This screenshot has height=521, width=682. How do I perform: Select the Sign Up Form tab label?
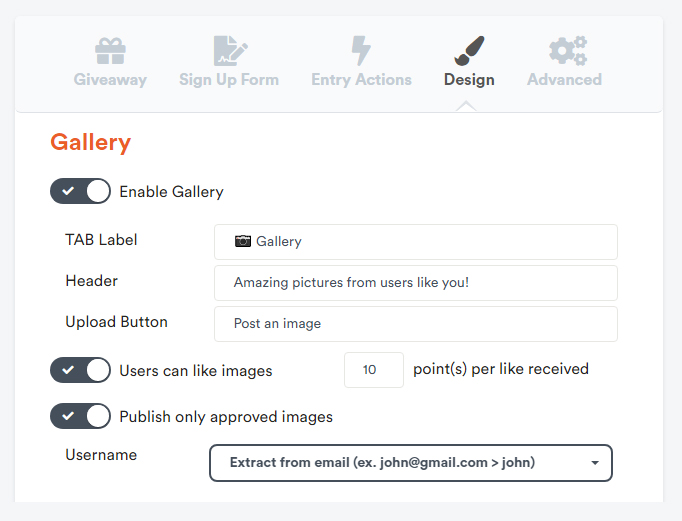229,80
